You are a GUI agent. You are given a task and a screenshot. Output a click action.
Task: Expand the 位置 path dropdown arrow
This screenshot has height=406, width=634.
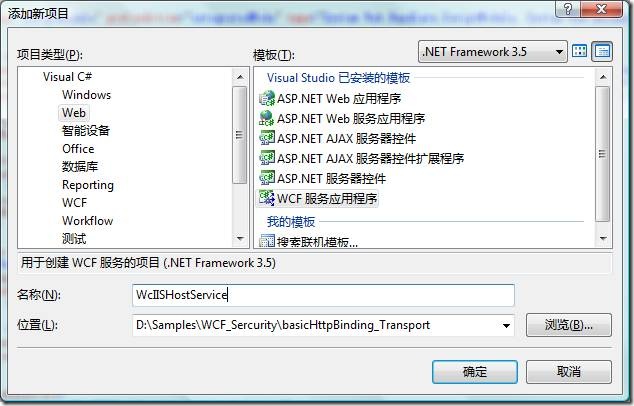(x=506, y=326)
